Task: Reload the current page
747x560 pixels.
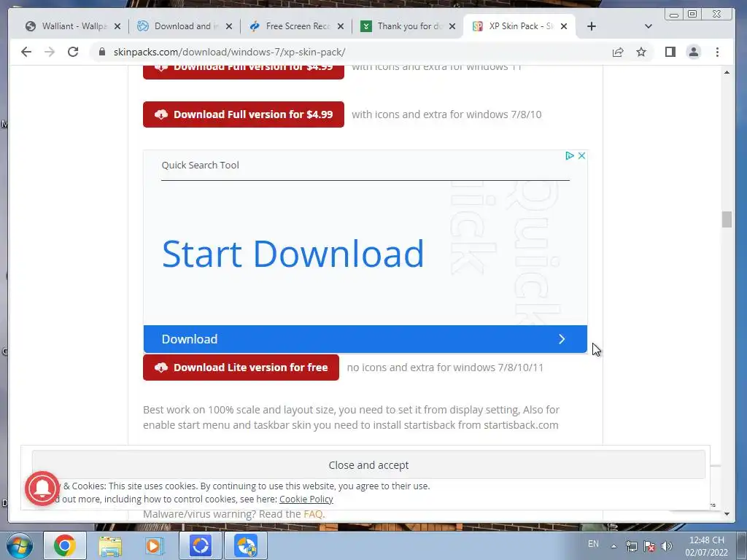Action: (73, 52)
